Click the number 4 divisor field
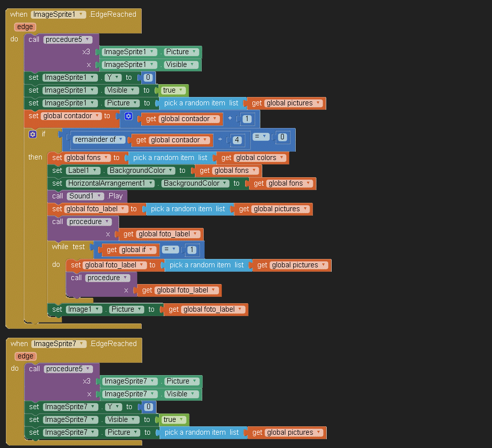 pyautogui.click(x=237, y=140)
